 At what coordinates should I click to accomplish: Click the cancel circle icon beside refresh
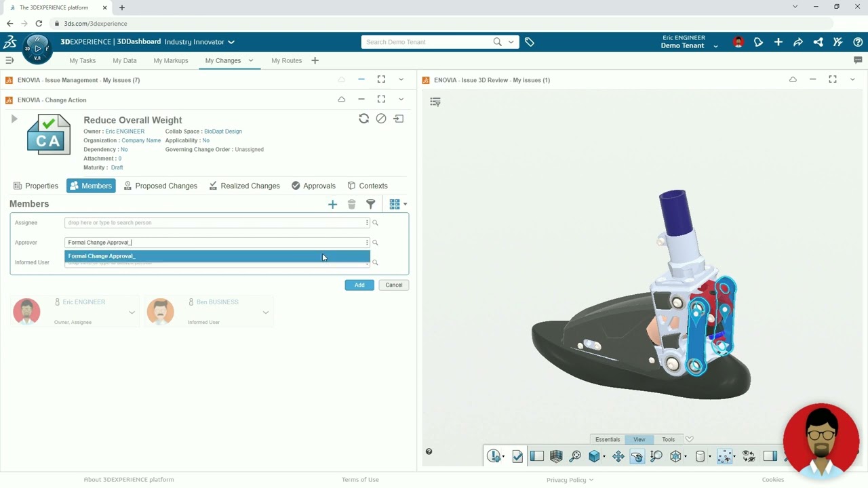[381, 119]
